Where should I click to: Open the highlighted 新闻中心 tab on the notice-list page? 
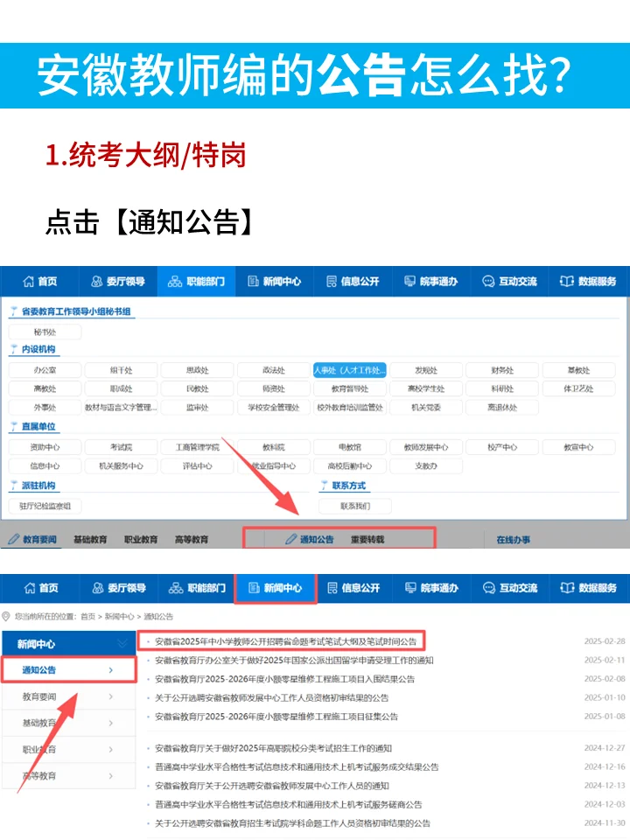point(276,588)
